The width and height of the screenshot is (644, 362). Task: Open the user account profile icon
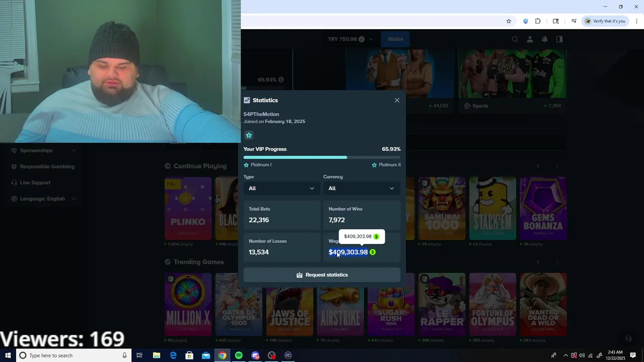[x=530, y=39]
